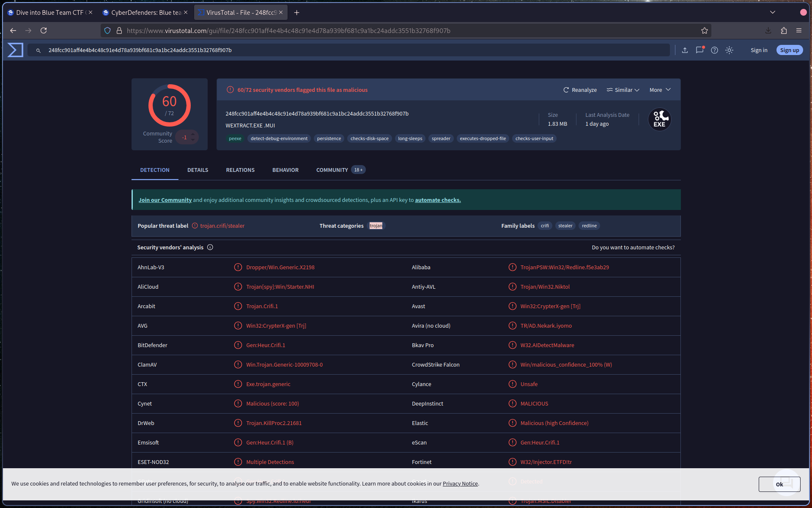This screenshot has height=508, width=812.
Task: Close the VirusTotal browser tab
Action: click(x=281, y=13)
